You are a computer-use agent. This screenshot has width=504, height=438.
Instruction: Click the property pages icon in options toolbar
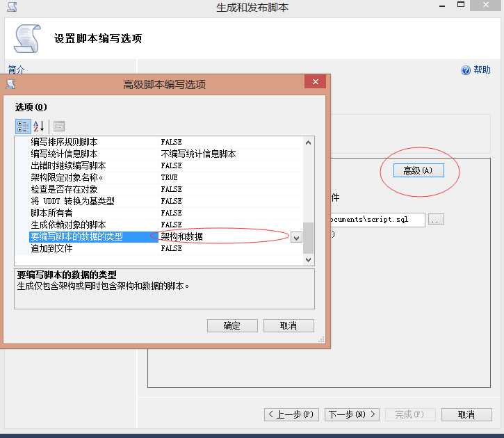click(59, 127)
